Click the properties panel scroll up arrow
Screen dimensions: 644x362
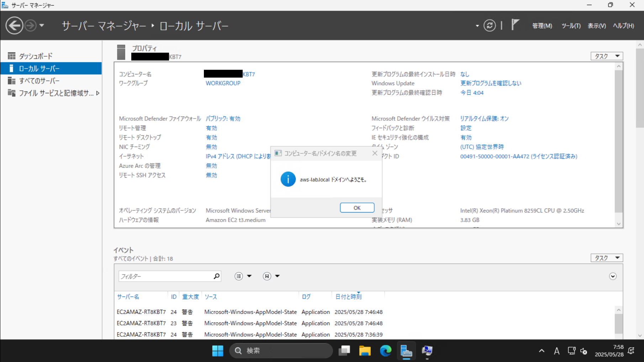(619, 66)
